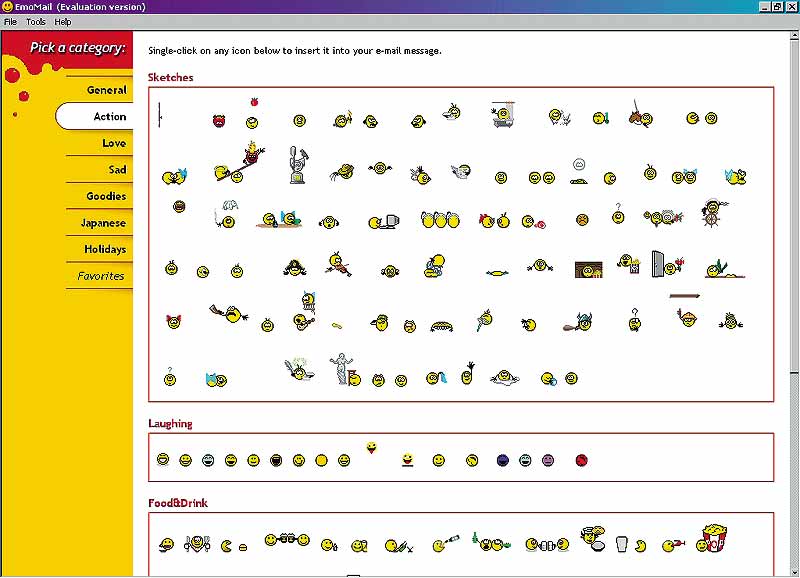The height and width of the screenshot is (578, 800).
Task: Insert the red devil face sketch
Action: [219, 121]
